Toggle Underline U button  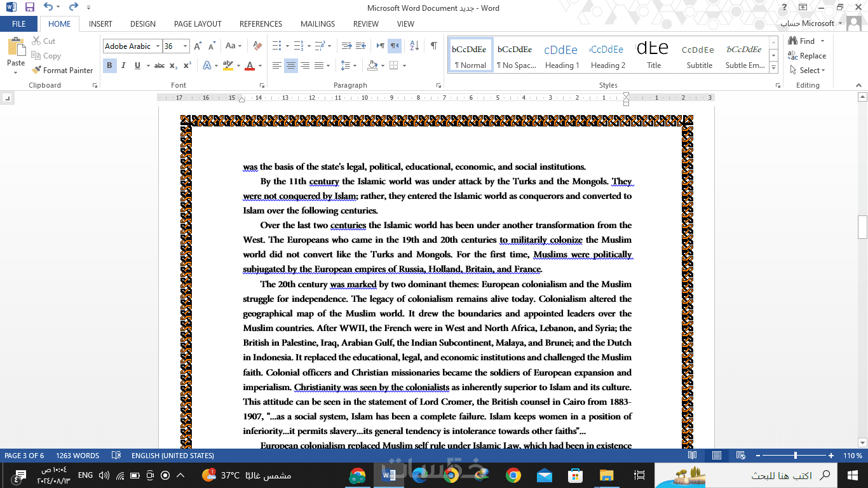tap(137, 65)
